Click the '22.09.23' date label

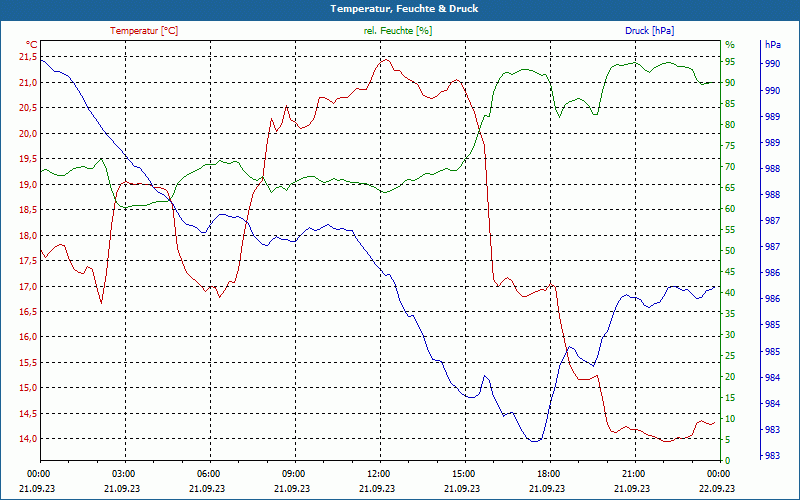(x=717, y=488)
